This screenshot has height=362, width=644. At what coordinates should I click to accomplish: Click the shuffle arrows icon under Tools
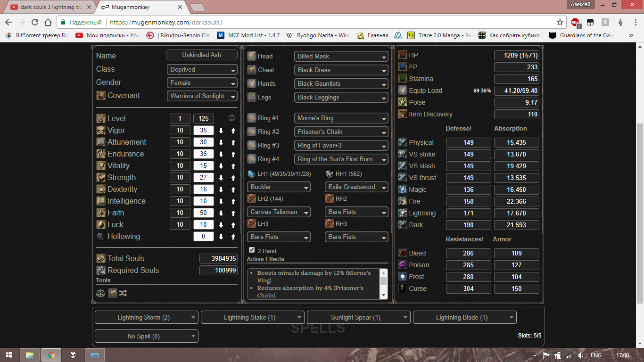(123, 293)
